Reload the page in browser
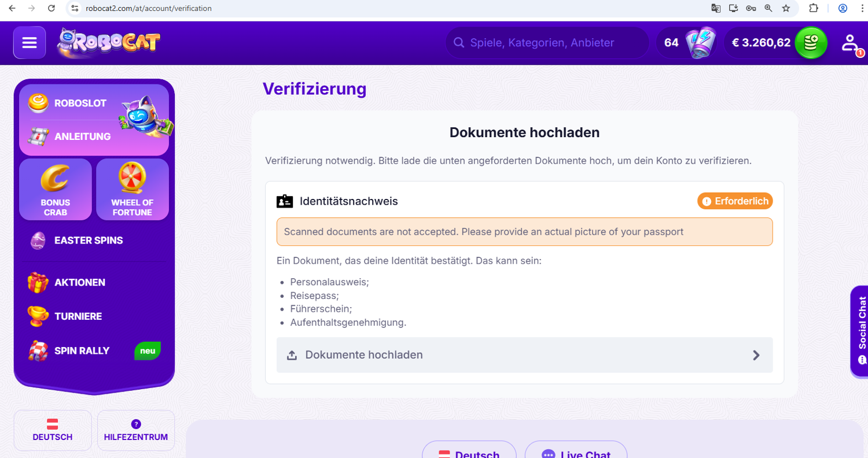This screenshot has height=458, width=868. pyautogui.click(x=52, y=8)
